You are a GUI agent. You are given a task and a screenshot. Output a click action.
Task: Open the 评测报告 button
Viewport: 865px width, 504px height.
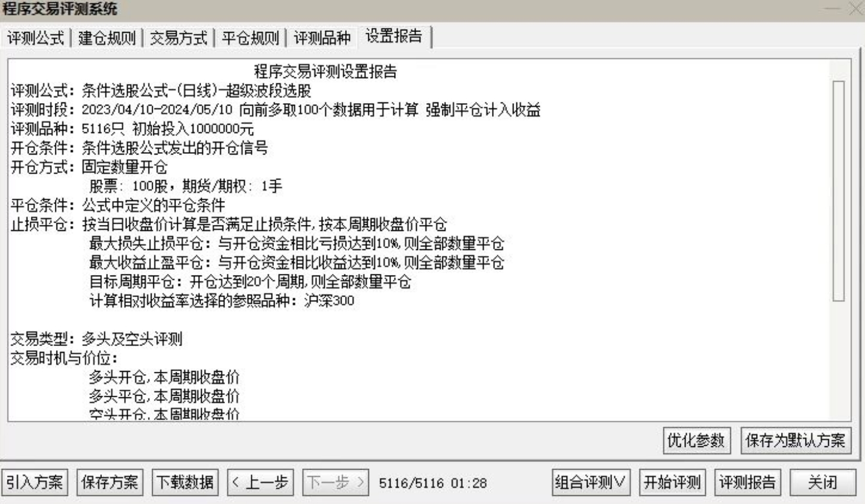click(x=747, y=482)
